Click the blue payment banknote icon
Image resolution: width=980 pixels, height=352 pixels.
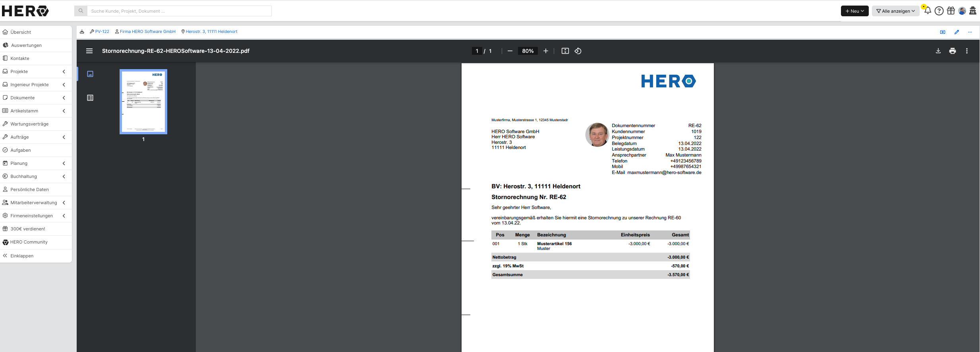pyautogui.click(x=943, y=32)
